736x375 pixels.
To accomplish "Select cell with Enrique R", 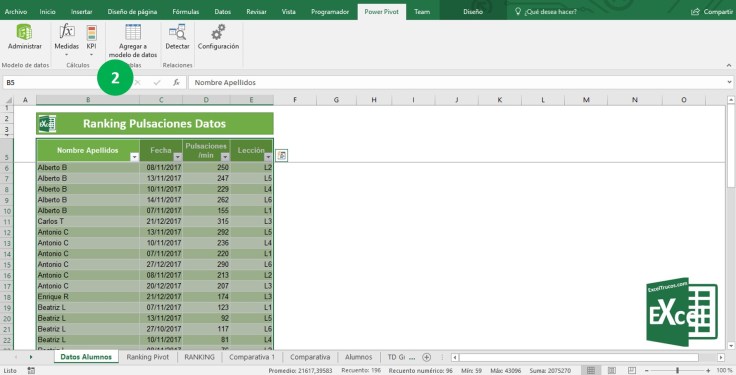I will coord(88,297).
